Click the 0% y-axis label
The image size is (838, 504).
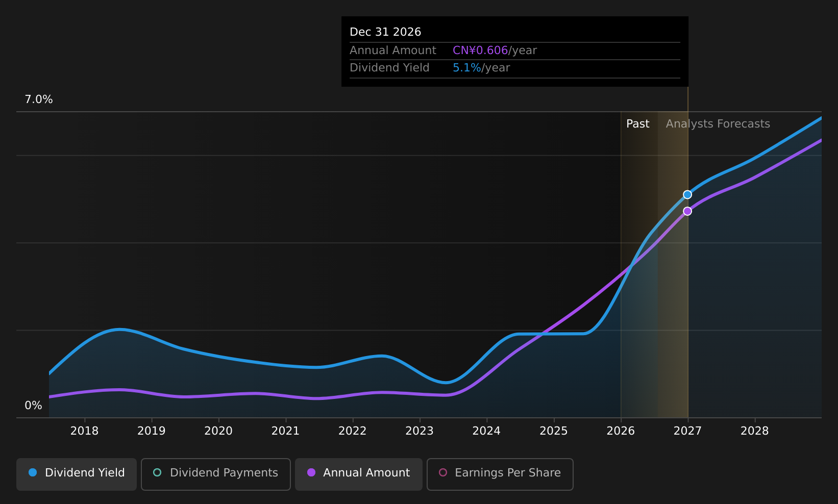[33, 406]
